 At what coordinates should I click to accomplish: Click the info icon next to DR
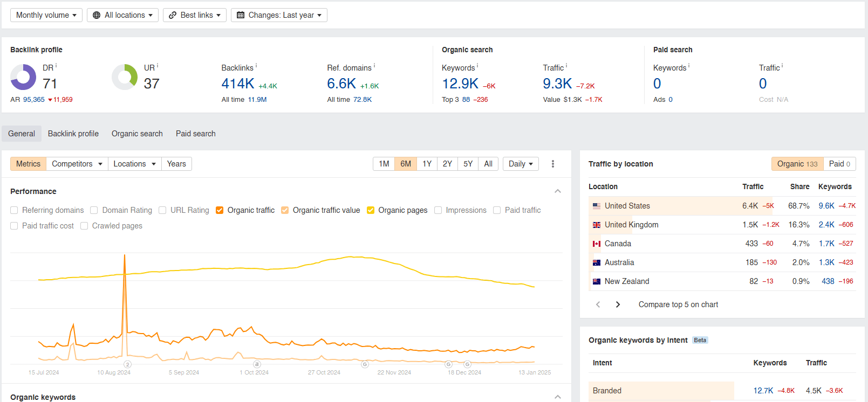point(56,66)
